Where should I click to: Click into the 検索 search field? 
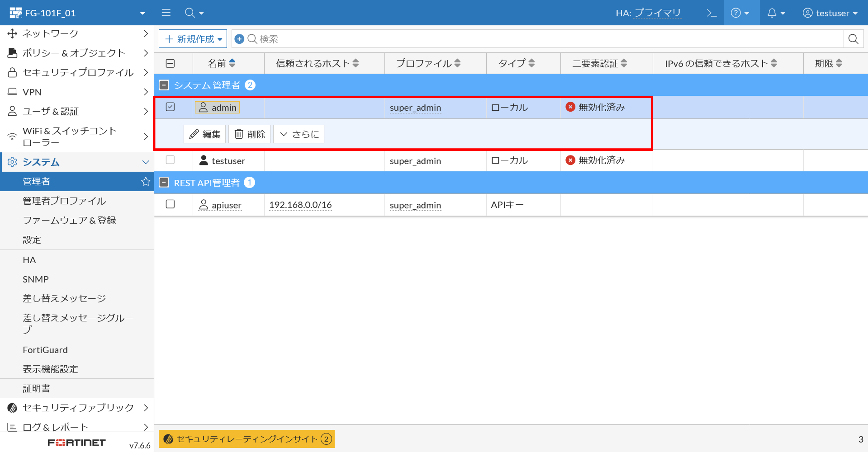coord(539,39)
